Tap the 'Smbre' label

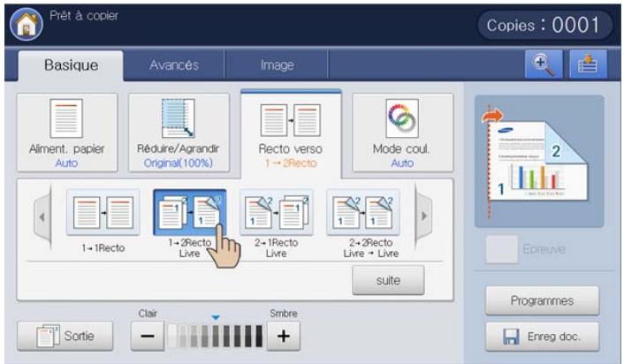coord(284,314)
